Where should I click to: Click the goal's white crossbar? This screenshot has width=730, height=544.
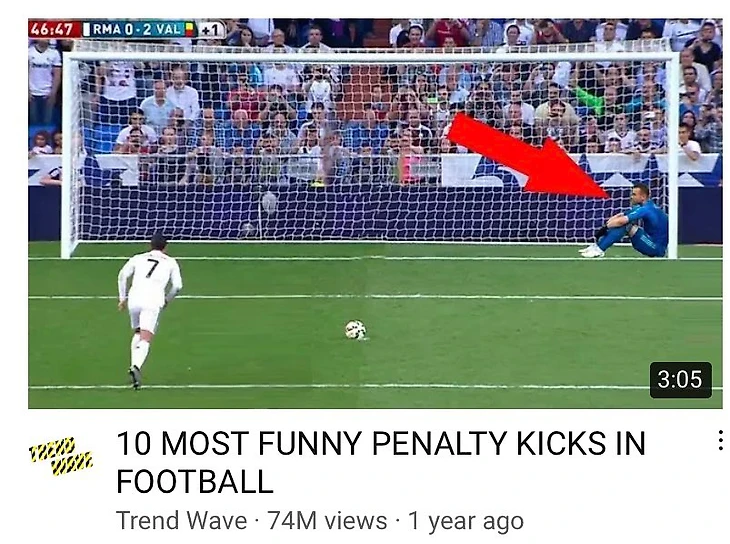370,56
